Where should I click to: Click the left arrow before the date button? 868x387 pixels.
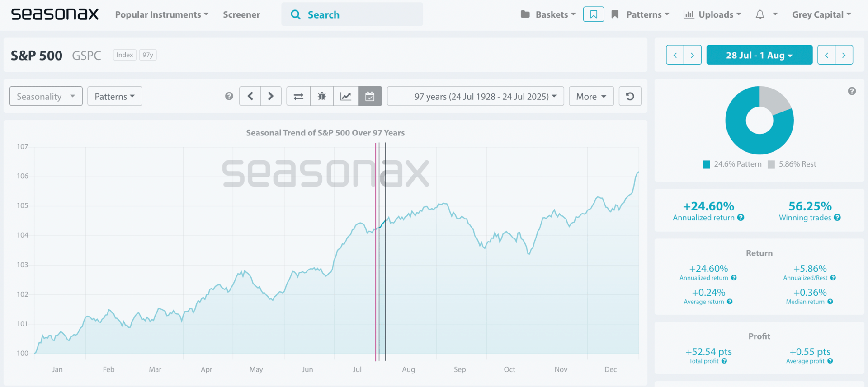pyautogui.click(x=675, y=55)
